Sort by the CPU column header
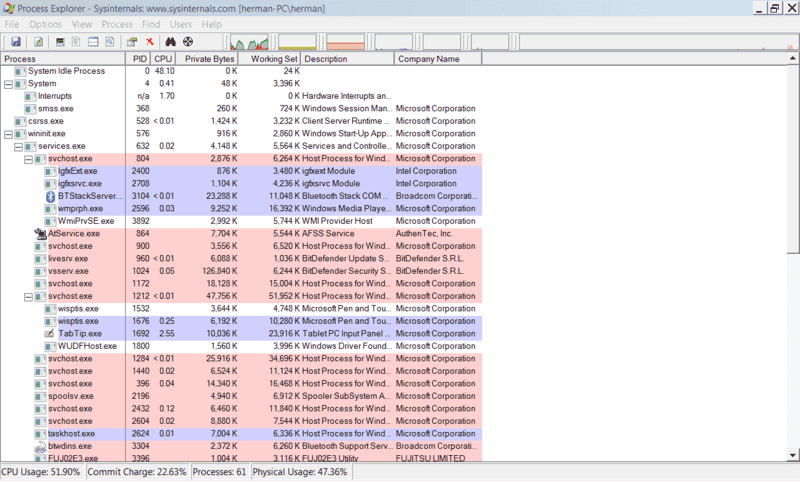Image resolution: width=800 pixels, height=482 pixels. [x=163, y=59]
